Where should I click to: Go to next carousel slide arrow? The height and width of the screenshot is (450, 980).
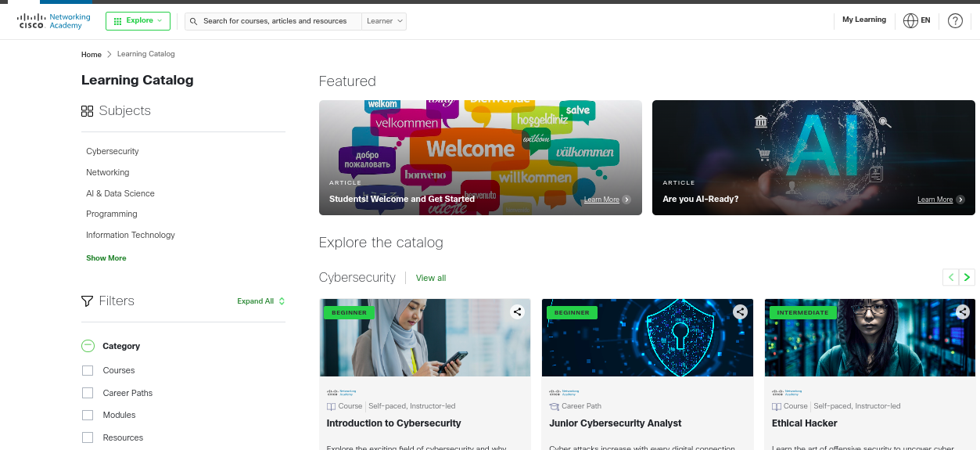pos(967,277)
